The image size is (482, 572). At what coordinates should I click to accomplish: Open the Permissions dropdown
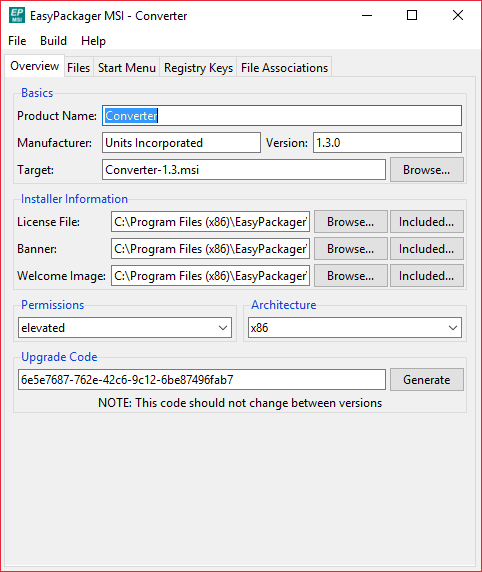click(125, 328)
